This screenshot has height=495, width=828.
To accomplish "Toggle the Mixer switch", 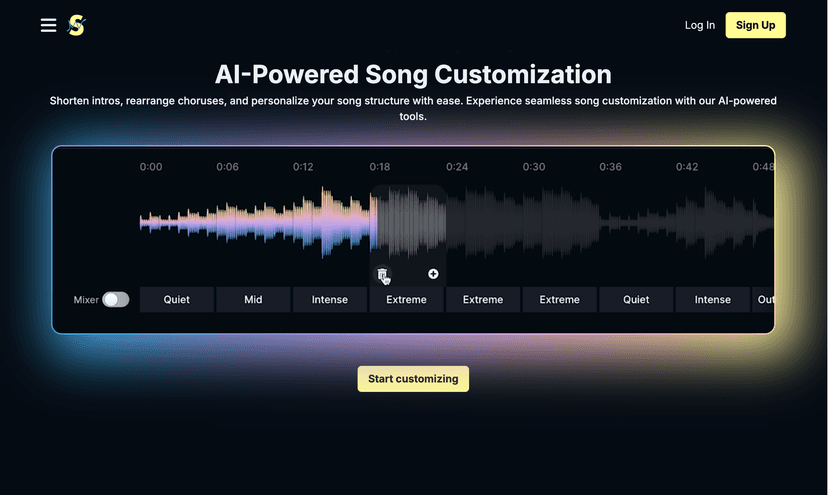I will [x=116, y=300].
